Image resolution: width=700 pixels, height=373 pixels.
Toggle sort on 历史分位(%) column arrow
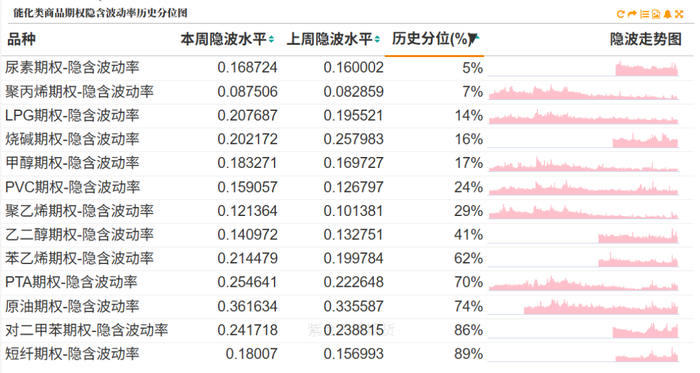474,39
